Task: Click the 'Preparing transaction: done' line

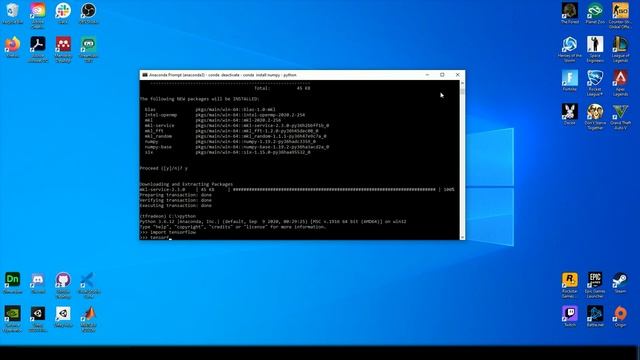Action: 176,195
